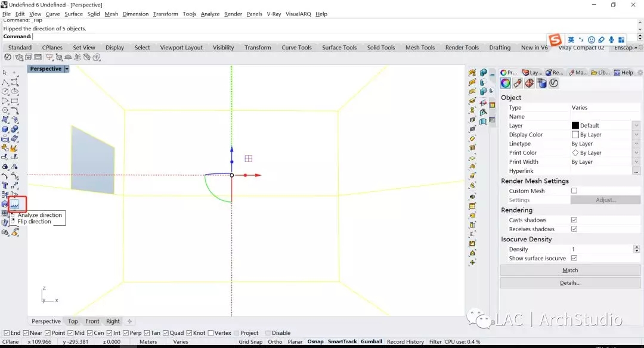This screenshot has height=348, width=644.
Task: Select the Text object tool
Action: coord(5,185)
